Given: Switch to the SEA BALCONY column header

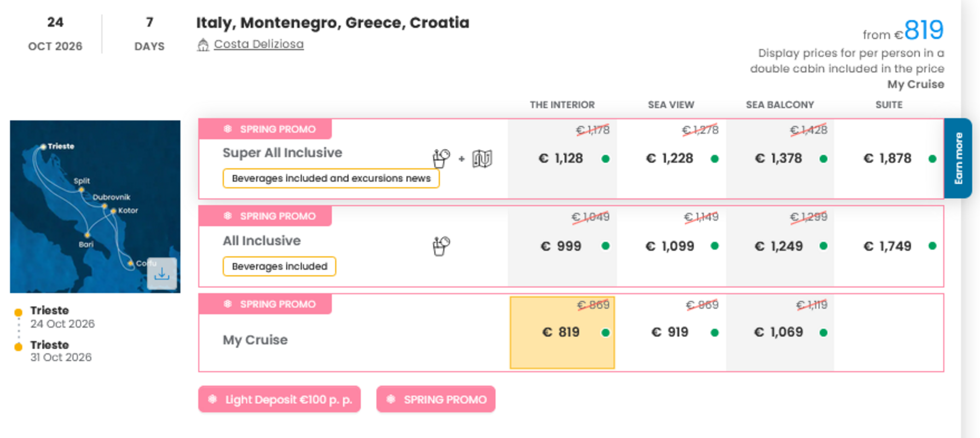Looking at the screenshot, I should (x=779, y=105).
